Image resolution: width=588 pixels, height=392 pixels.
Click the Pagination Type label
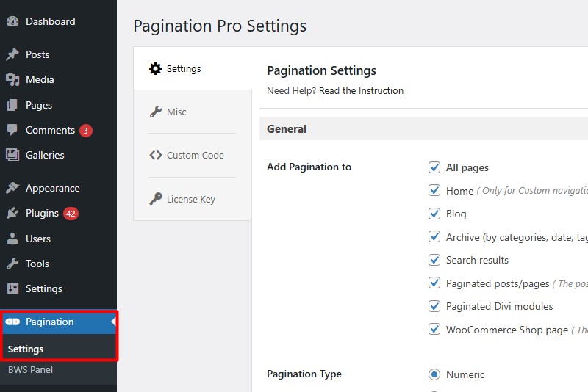coord(304,374)
